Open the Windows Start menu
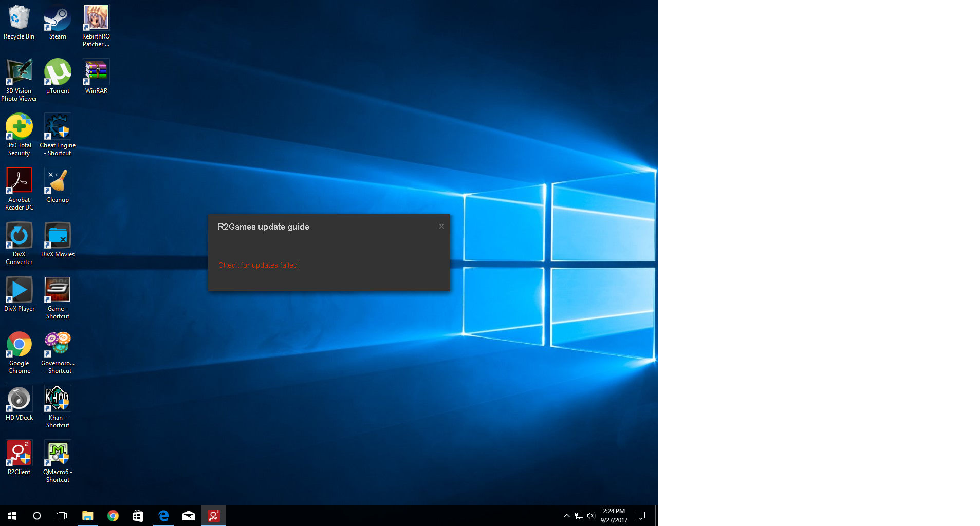The height and width of the screenshot is (526, 980). [12, 516]
